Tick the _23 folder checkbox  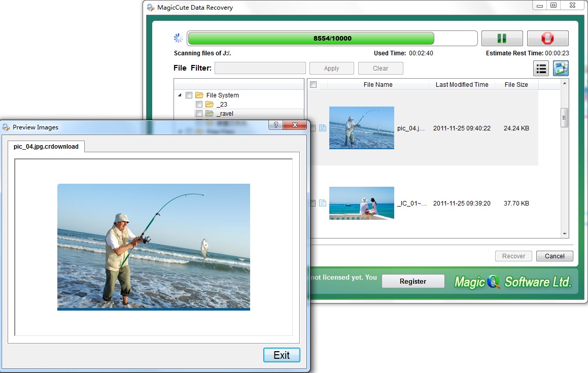199,105
